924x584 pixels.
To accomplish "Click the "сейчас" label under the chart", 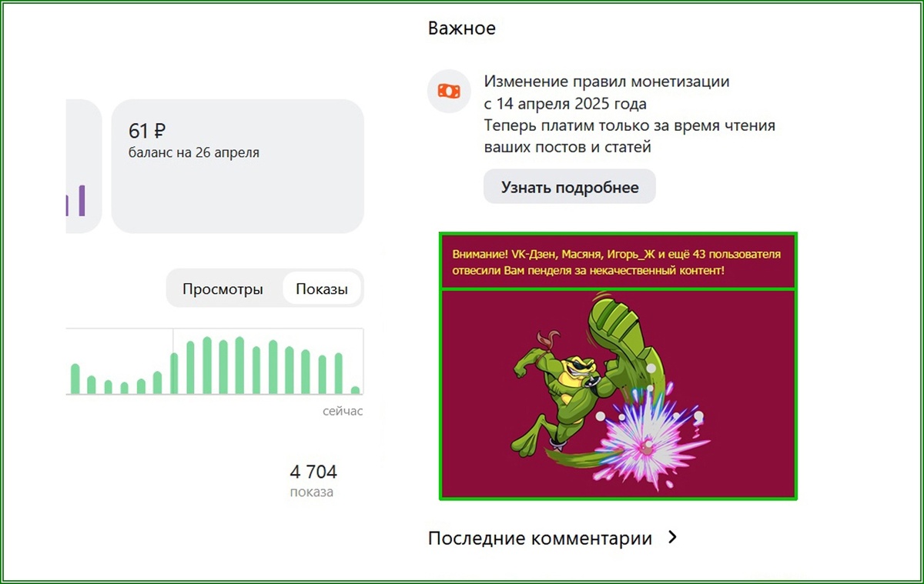I will tap(342, 411).
